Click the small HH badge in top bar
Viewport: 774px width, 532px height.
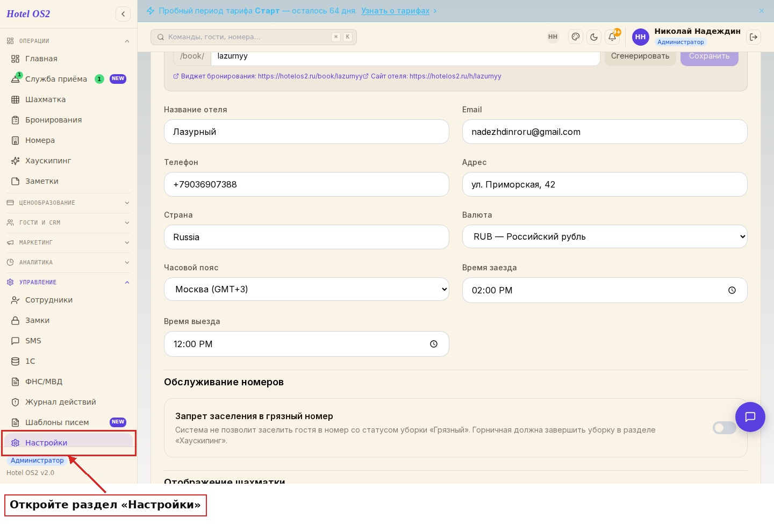click(x=553, y=37)
